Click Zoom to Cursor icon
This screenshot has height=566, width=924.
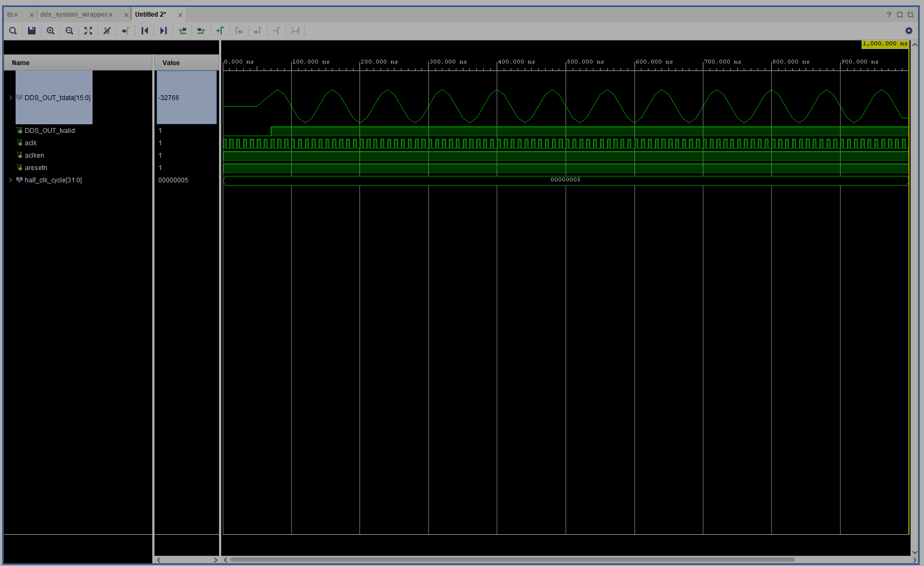pos(107,31)
